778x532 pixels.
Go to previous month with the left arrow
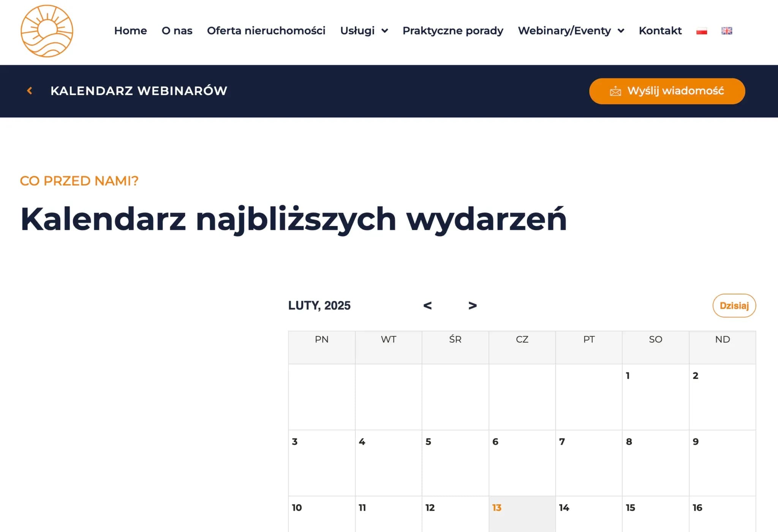(x=427, y=306)
